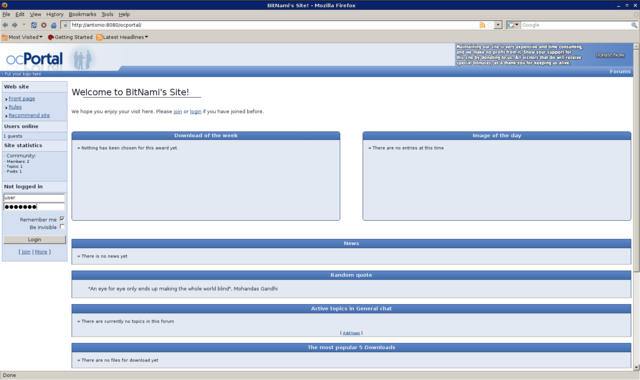Click the 'Members: 2' statistic
640x380 pixels.
[x=18, y=162]
